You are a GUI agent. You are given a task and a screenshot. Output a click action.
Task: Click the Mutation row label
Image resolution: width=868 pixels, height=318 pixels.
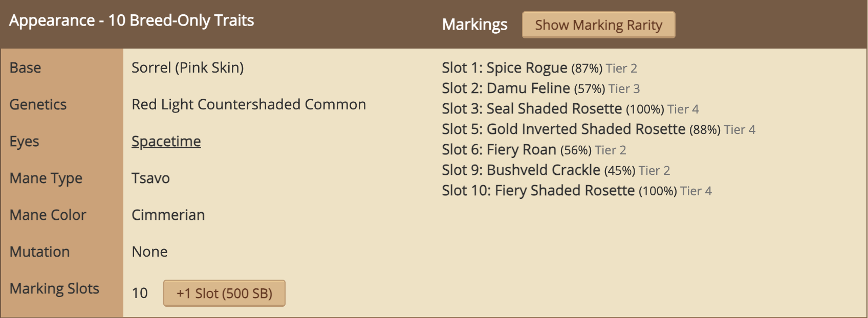[x=40, y=252]
